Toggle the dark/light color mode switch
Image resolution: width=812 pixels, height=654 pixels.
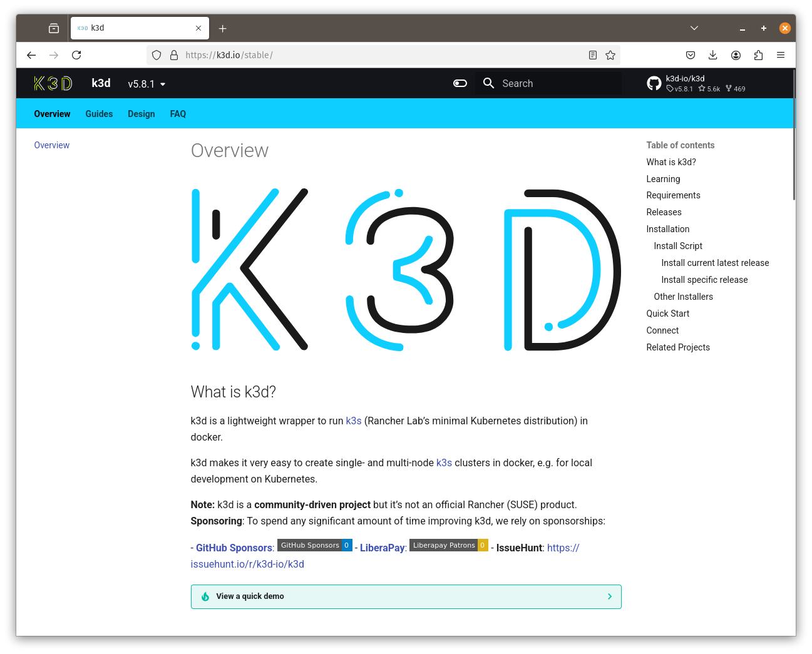click(x=460, y=83)
